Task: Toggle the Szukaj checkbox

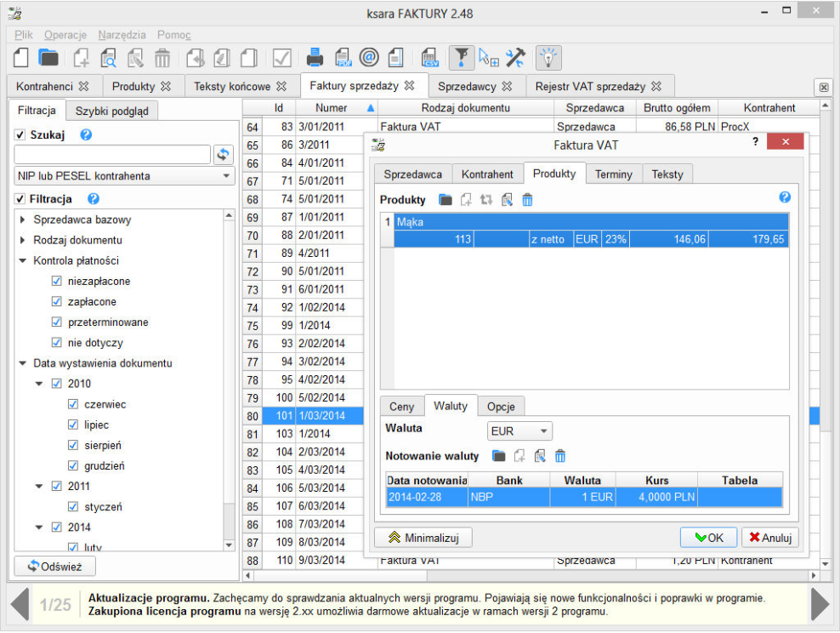Action: tap(20, 134)
